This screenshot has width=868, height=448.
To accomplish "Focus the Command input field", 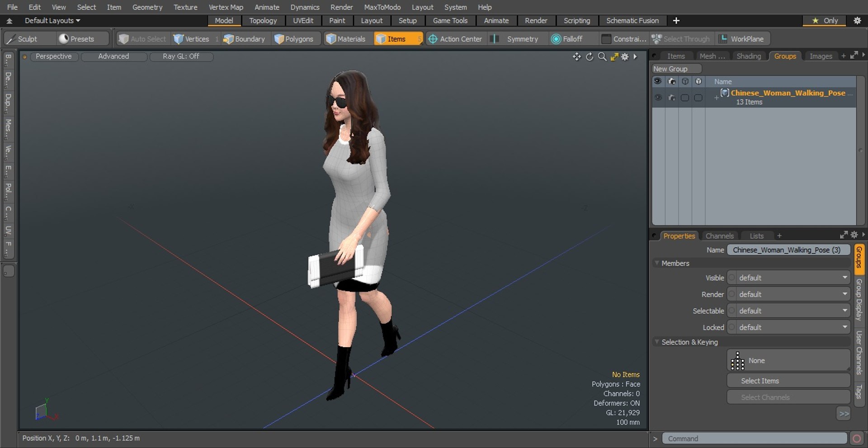I will tap(754, 439).
